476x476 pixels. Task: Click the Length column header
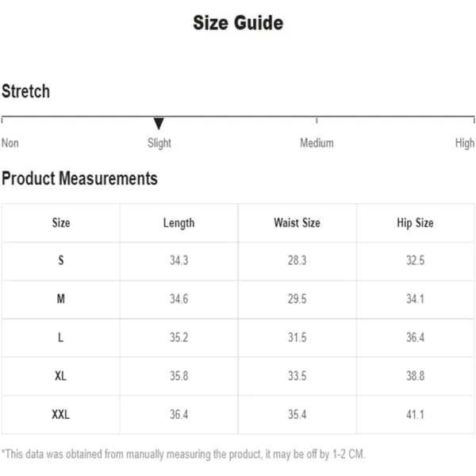click(x=178, y=224)
